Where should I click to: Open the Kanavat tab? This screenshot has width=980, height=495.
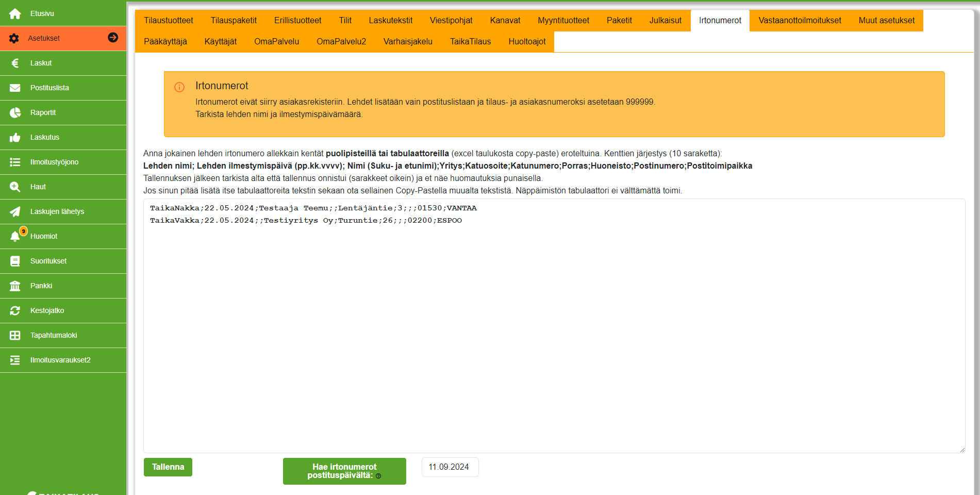(505, 21)
